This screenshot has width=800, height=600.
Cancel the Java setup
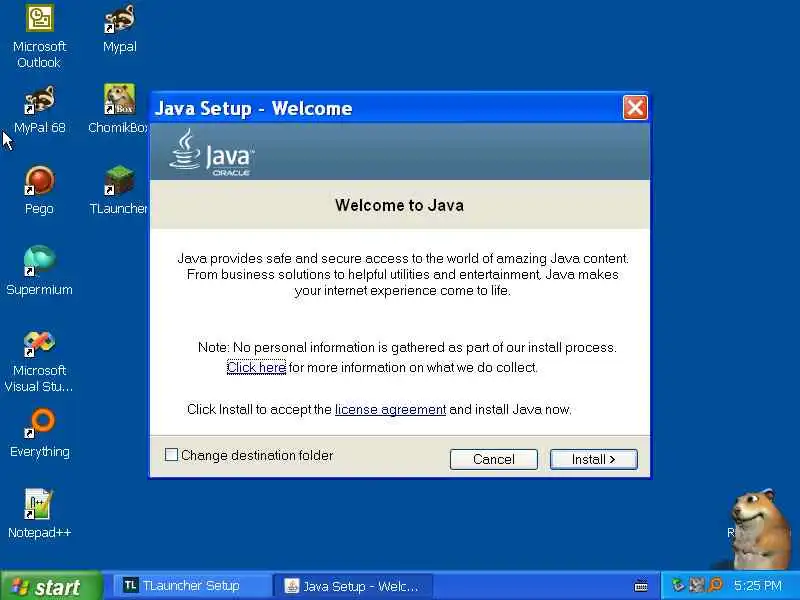coord(493,459)
